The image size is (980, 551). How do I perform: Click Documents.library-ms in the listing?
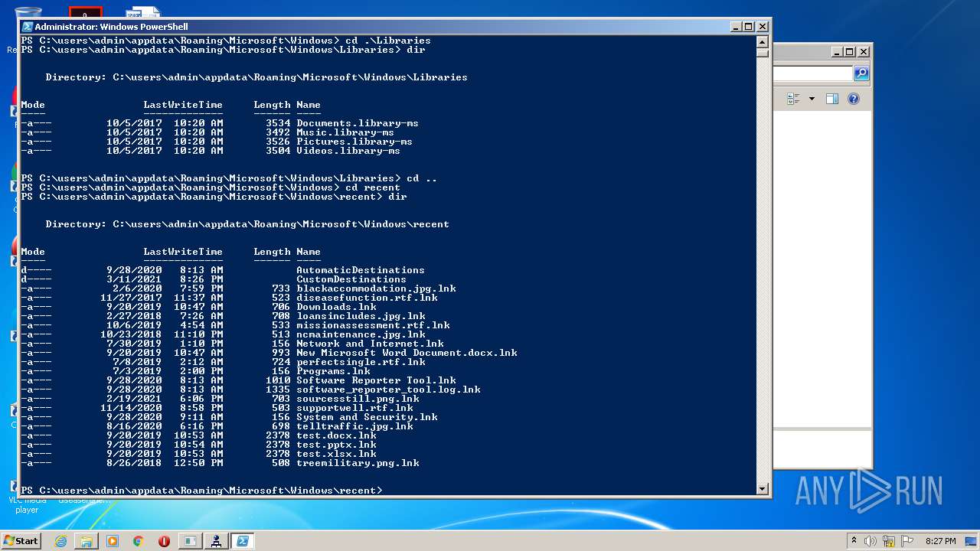pyautogui.click(x=358, y=123)
